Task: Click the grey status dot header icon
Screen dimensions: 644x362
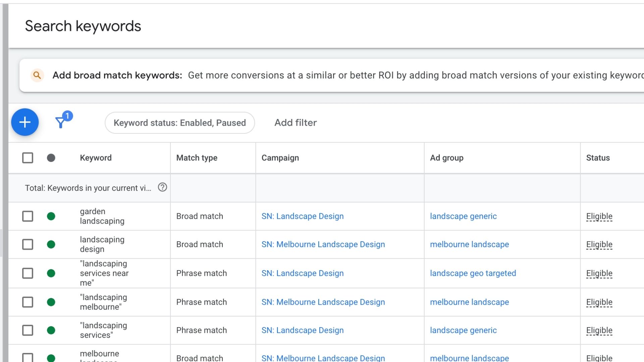Action: 50,158
